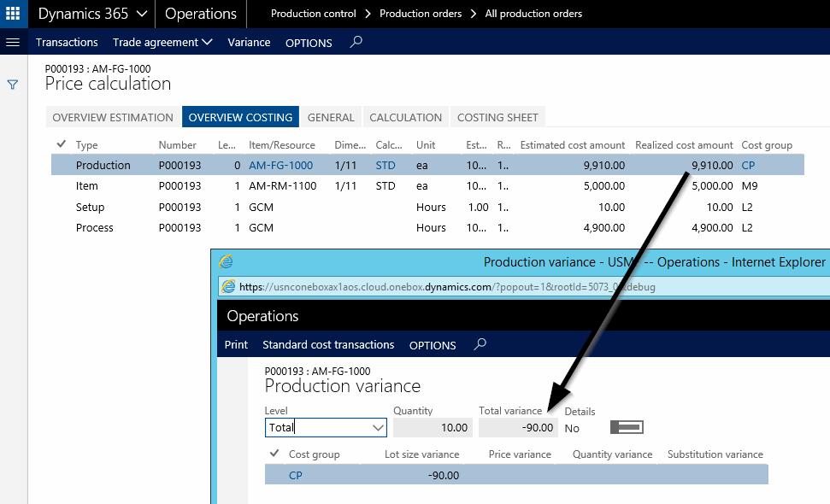Open the AM-FG-1000 item link
The image size is (830, 504).
(x=280, y=165)
